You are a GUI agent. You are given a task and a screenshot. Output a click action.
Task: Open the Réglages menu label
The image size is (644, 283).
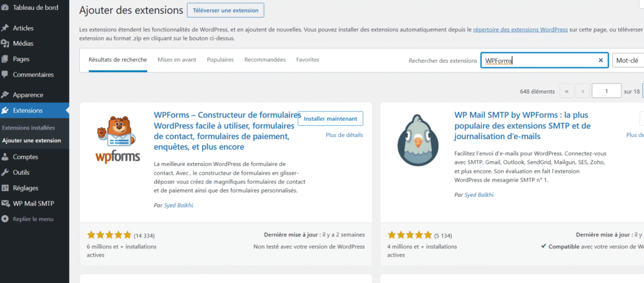(25, 188)
